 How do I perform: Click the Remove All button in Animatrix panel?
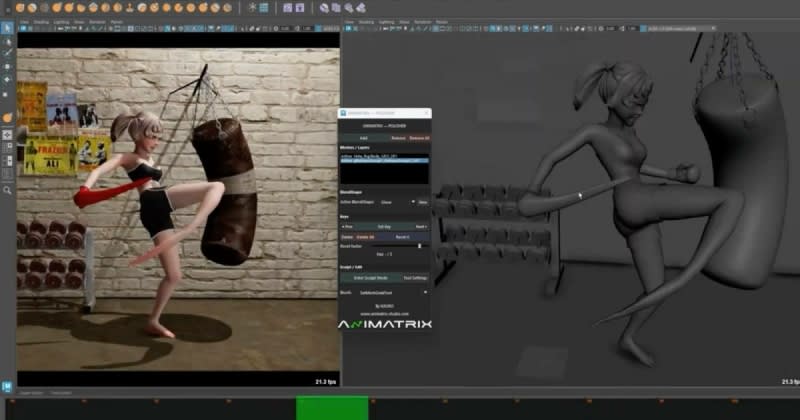coord(420,137)
